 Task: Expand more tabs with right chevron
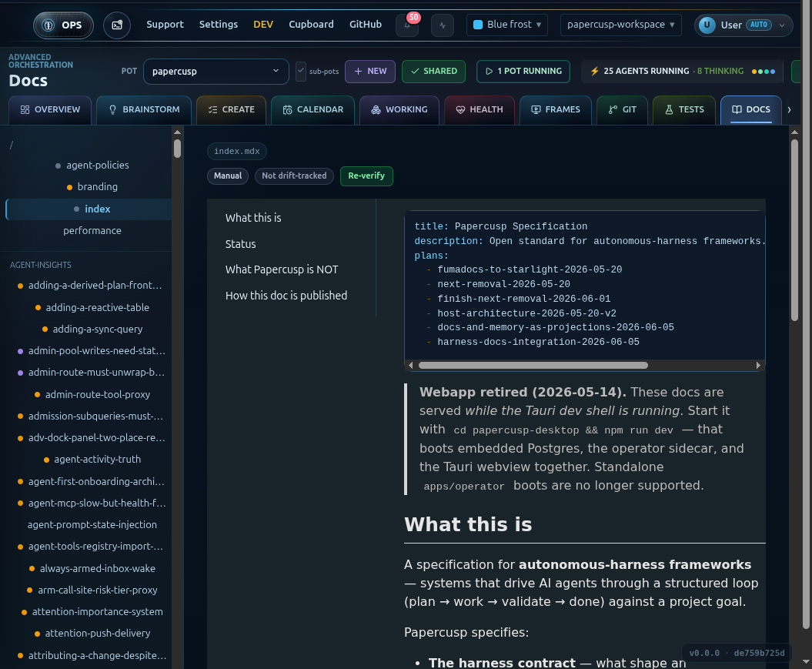[x=789, y=110]
